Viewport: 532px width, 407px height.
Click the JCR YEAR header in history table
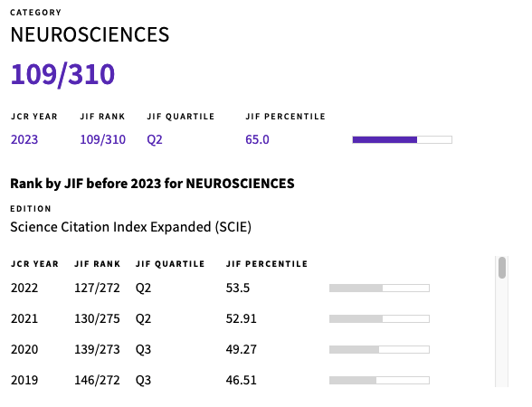34,264
